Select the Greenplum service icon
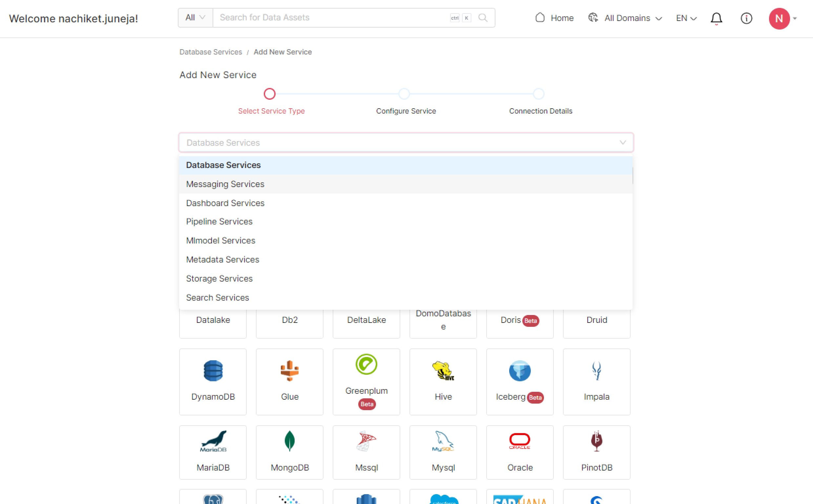This screenshot has height=504, width=813. point(366,364)
